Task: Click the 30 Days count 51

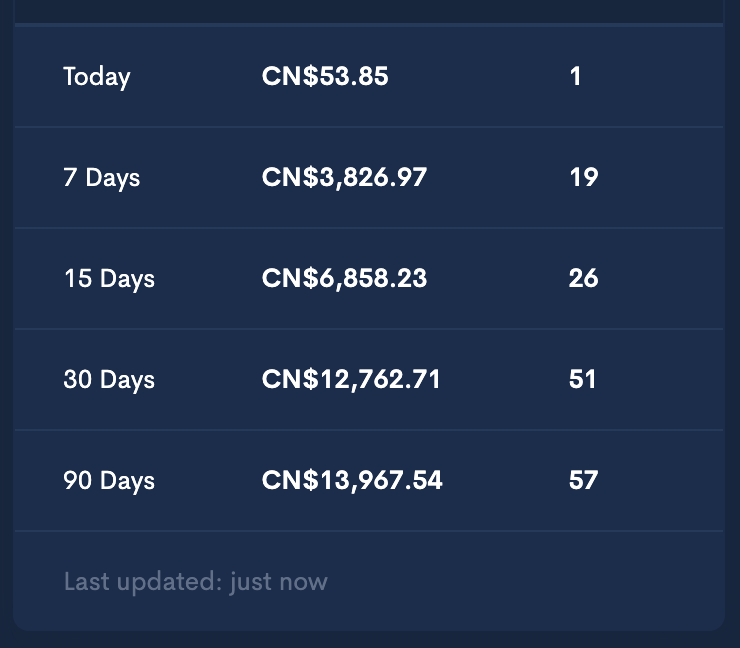Action: point(582,379)
